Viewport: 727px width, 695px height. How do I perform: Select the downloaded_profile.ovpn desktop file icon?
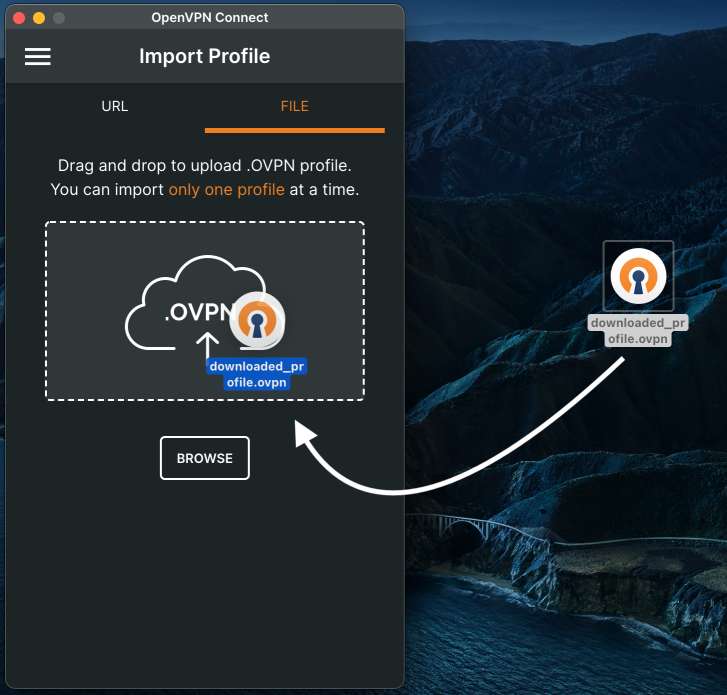[x=638, y=276]
